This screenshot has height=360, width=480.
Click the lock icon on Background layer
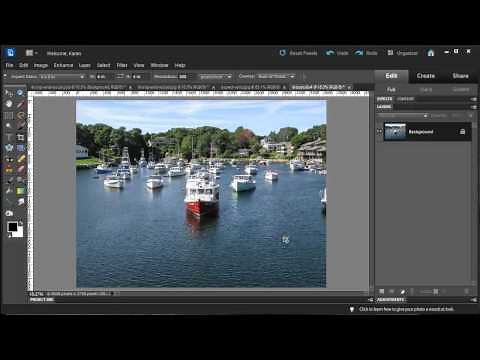[462, 132]
